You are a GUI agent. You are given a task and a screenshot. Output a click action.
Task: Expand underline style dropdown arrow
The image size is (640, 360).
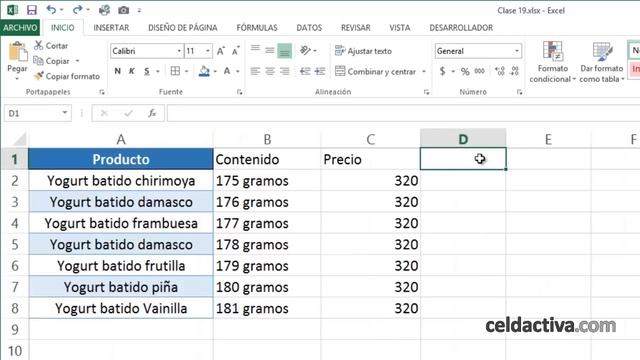(x=158, y=71)
